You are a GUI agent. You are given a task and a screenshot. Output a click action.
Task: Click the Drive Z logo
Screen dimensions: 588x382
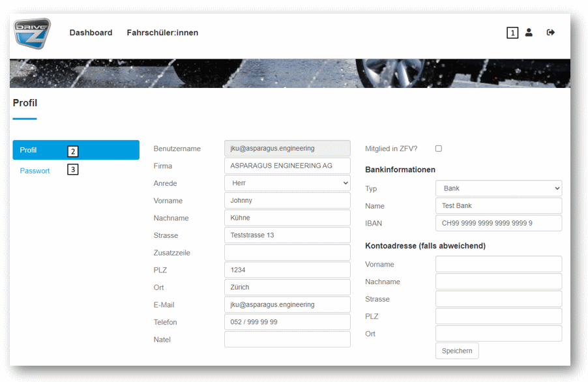[31, 33]
